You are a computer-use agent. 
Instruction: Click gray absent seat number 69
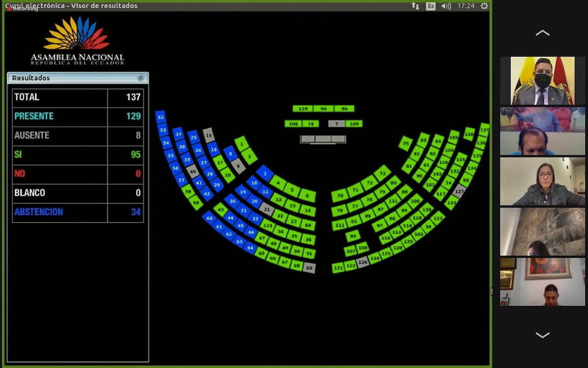(x=309, y=268)
